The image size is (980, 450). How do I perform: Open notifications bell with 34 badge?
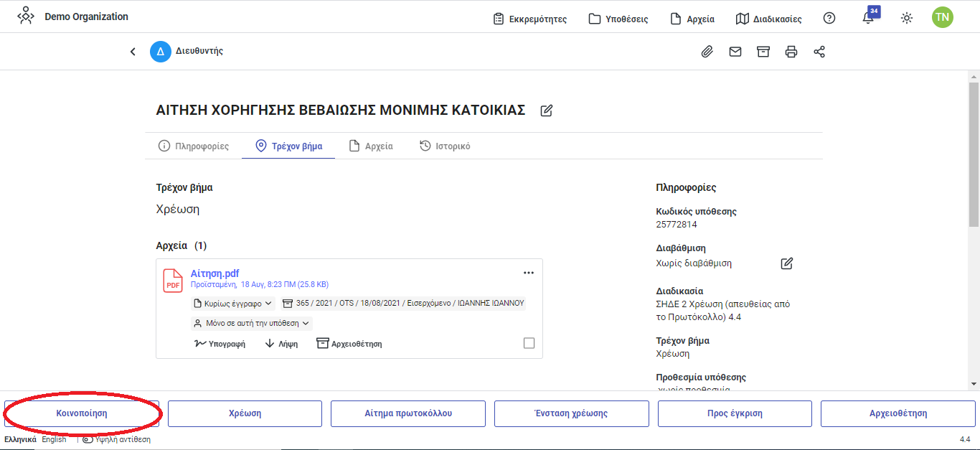click(869, 17)
